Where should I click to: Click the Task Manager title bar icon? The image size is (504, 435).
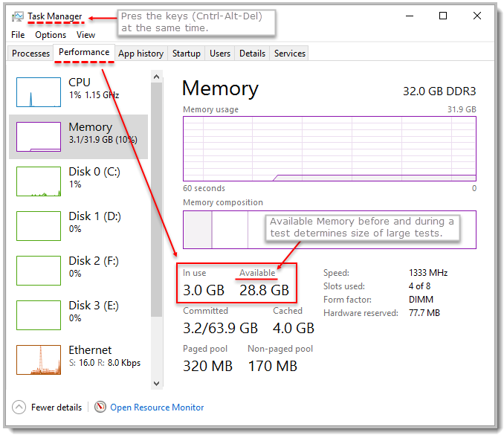(x=18, y=16)
